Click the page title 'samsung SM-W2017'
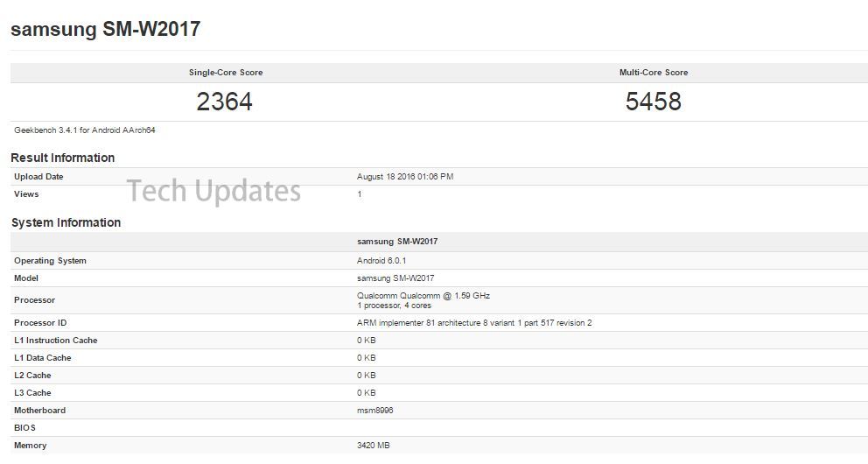This screenshot has width=868, height=464. (x=106, y=30)
